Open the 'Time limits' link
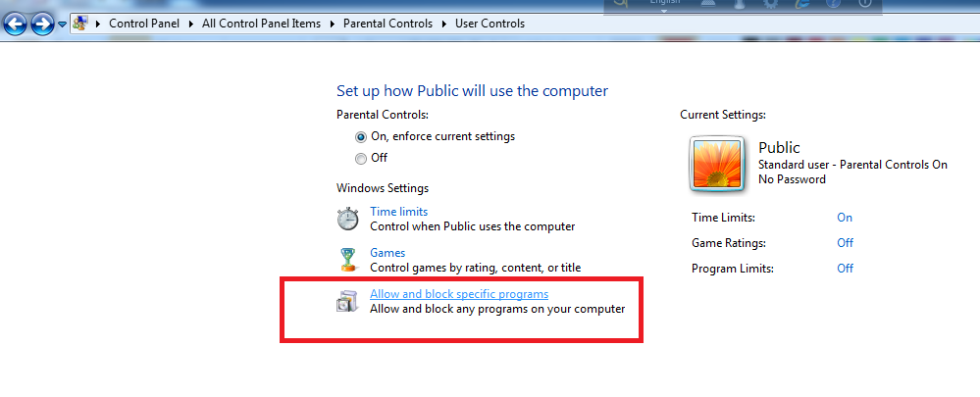 point(398,211)
